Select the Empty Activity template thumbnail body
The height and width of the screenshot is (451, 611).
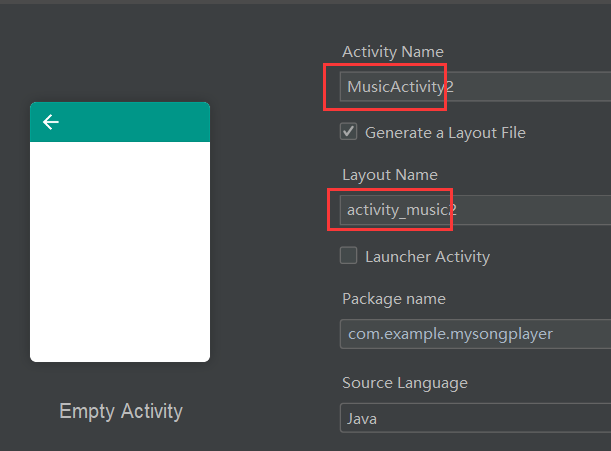[x=120, y=250]
